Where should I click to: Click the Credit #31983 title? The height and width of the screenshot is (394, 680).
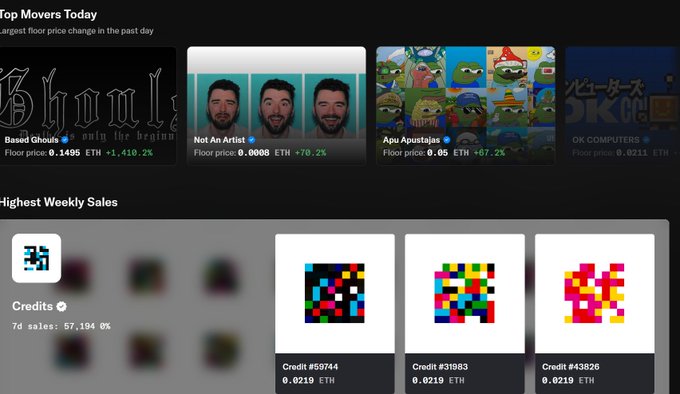pyautogui.click(x=440, y=367)
